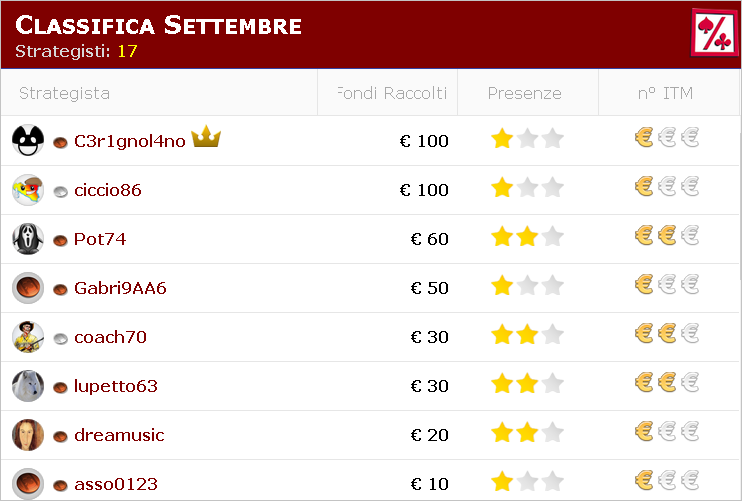
Task: Click lupetto63's white wolf avatar
Action: click(28, 386)
